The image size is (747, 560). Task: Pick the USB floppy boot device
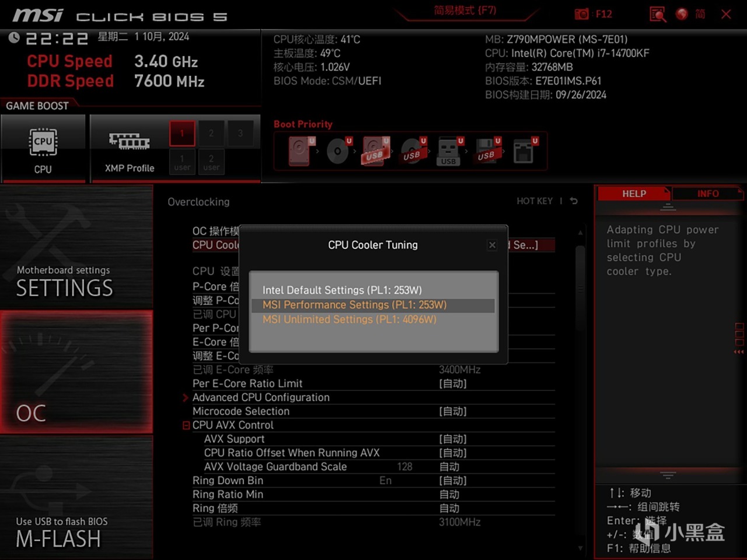click(487, 151)
